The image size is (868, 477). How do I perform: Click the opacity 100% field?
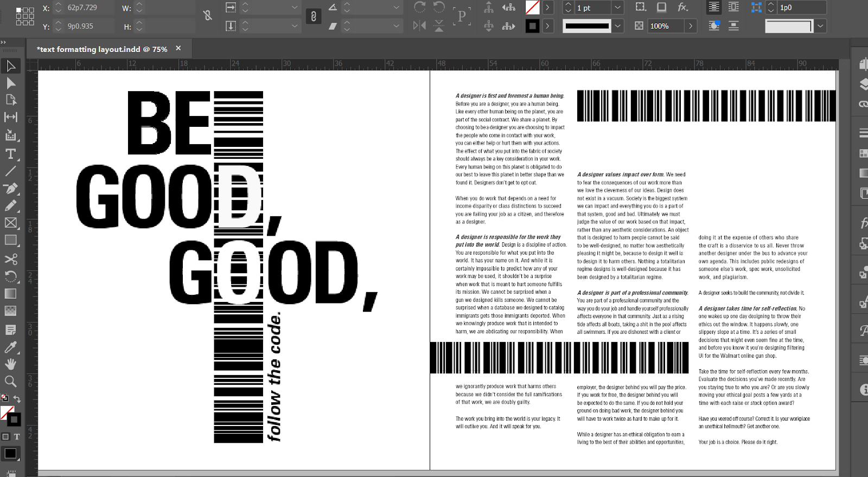tap(666, 25)
